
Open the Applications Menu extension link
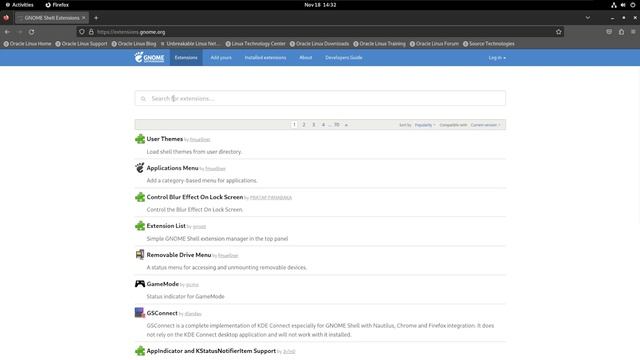[x=172, y=168]
